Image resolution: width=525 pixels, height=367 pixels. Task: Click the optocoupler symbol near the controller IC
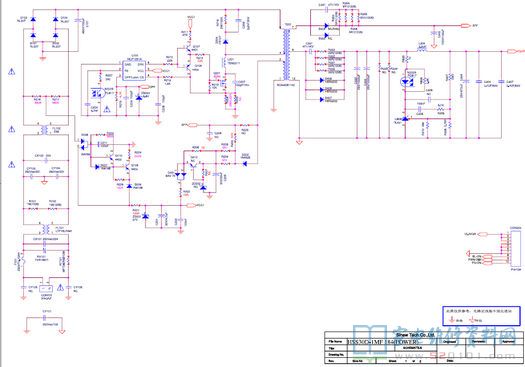(x=98, y=93)
